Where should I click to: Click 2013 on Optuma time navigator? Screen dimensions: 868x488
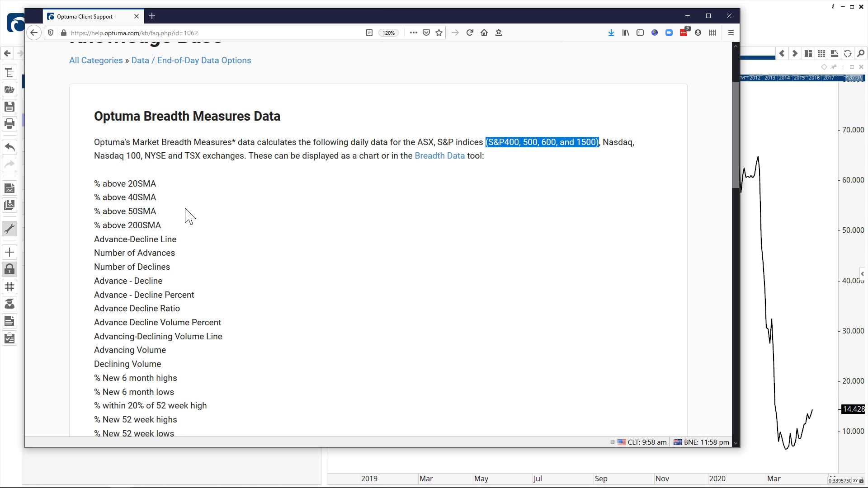point(769,78)
